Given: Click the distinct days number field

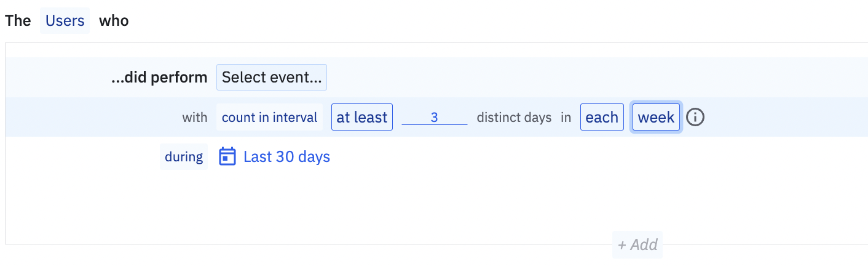Looking at the screenshot, I should point(434,117).
